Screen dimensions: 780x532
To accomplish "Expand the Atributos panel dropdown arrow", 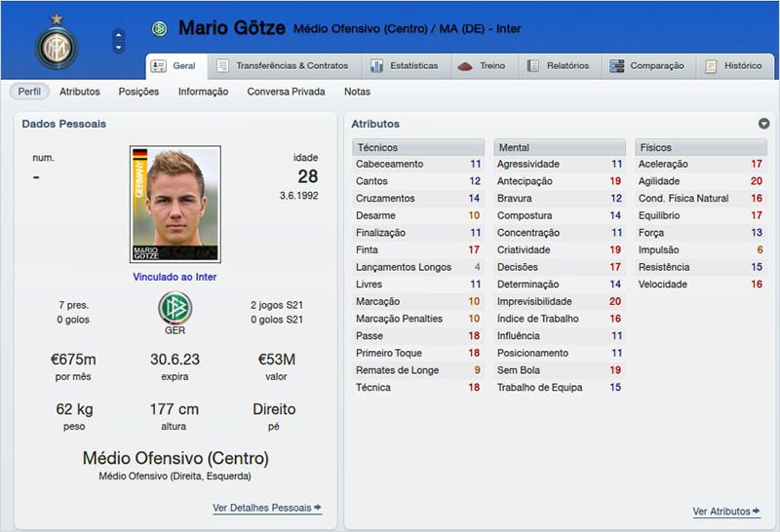I will [x=764, y=124].
